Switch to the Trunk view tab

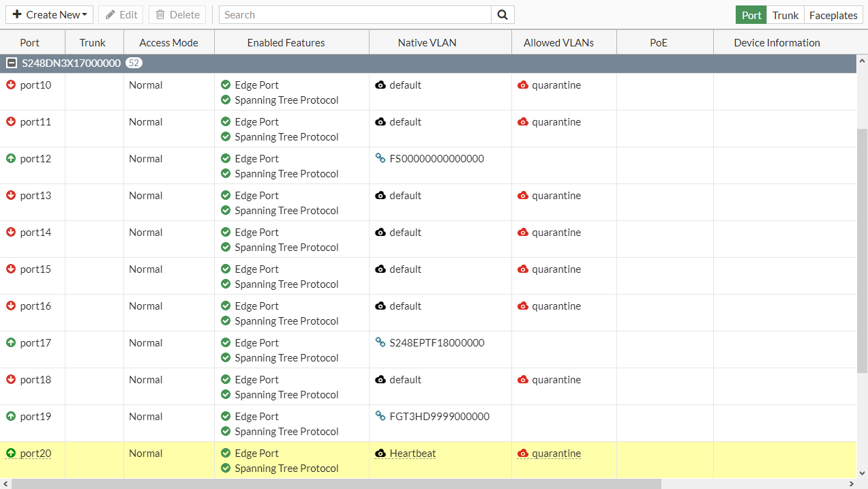point(785,15)
